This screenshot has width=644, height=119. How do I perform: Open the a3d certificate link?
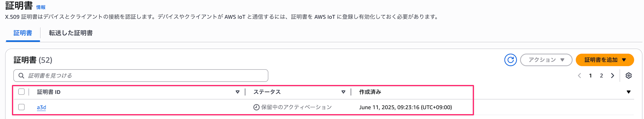pos(42,107)
